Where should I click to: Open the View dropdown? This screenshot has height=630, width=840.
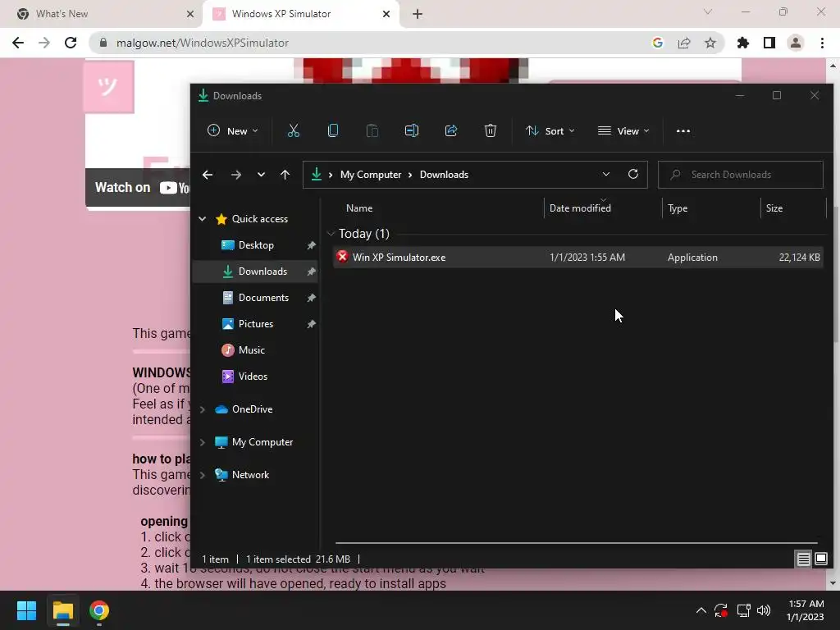[623, 130]
